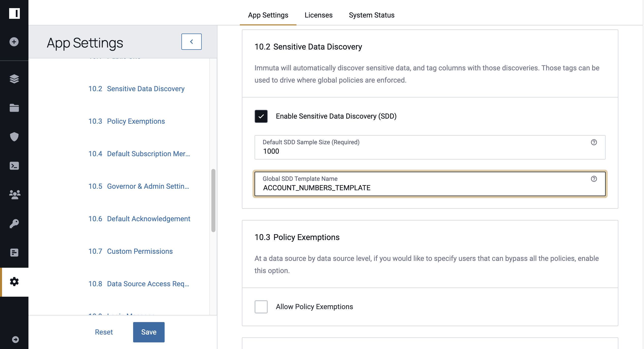Click the shield/policy icon in sidebar

pos(14,137)
